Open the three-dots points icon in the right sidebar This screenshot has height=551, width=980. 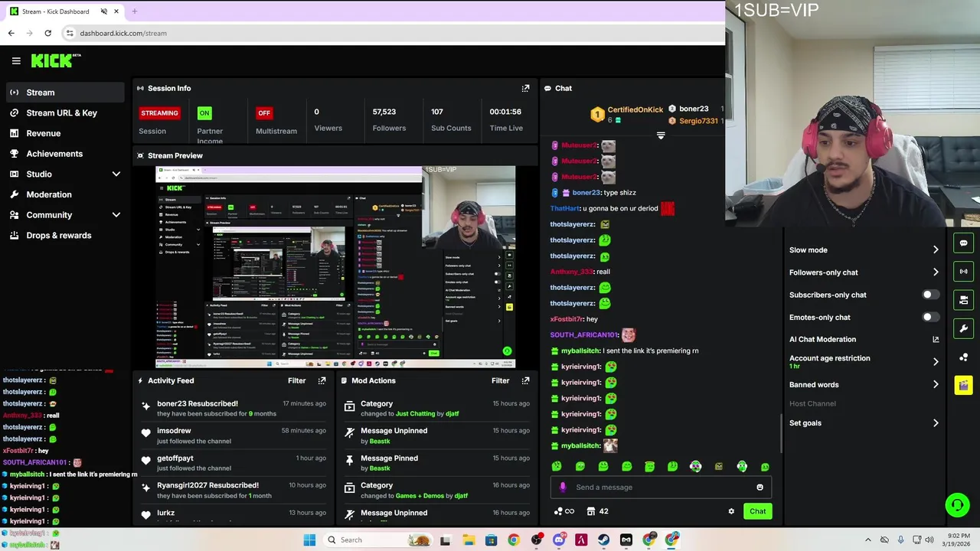[x=963, y=357]
